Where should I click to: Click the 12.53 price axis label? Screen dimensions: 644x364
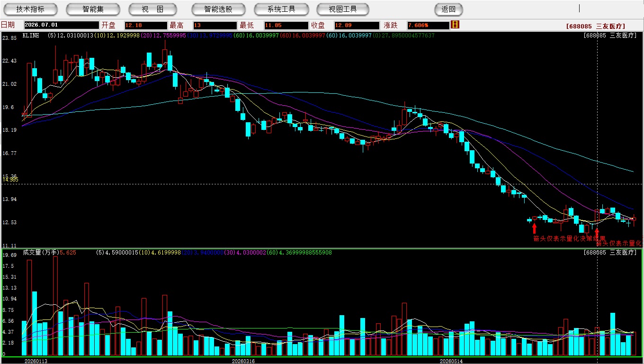[9, 222]
